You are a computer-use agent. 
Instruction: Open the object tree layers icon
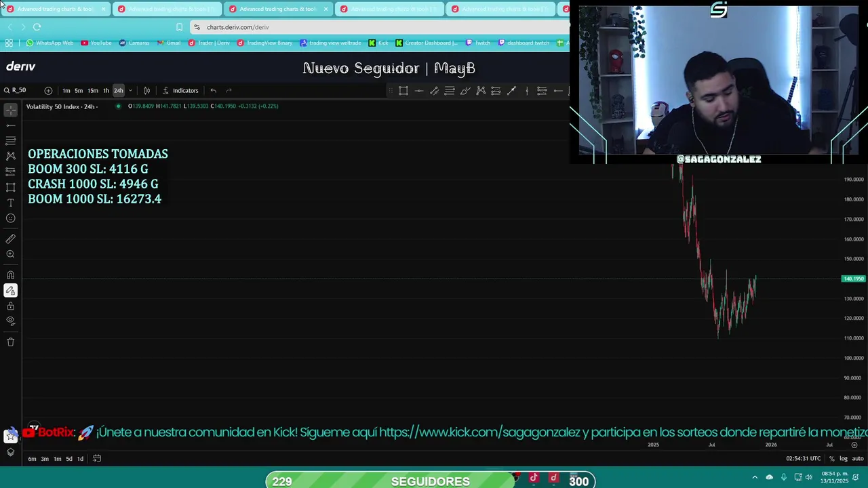pyautogui.click(x=10, y=452)
